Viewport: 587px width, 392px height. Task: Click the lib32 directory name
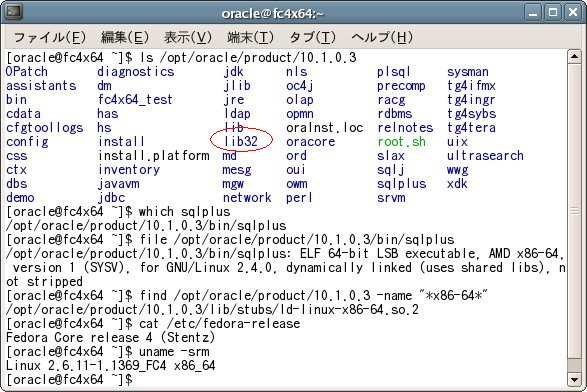[x=241, y=142]
